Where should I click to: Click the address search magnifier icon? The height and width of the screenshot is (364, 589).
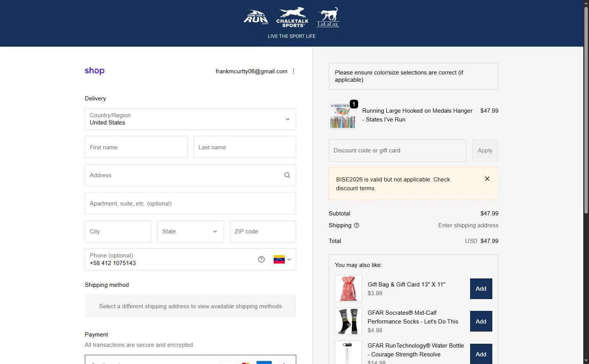tap(287, 175)
